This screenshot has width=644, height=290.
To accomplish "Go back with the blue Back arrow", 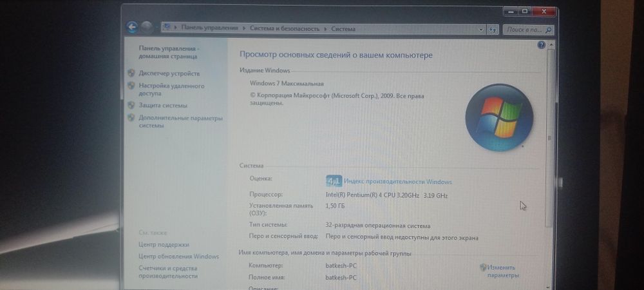I will [132, 28].
